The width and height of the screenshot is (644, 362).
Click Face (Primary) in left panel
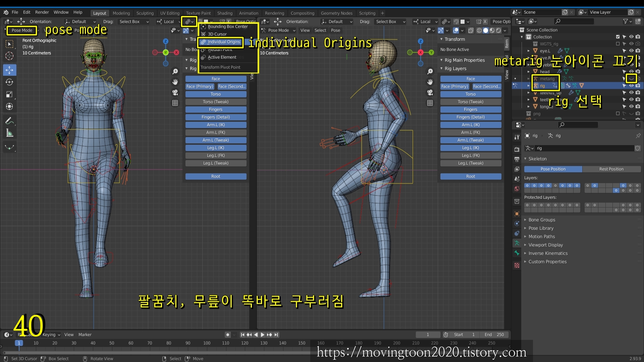tap(200, 86)
